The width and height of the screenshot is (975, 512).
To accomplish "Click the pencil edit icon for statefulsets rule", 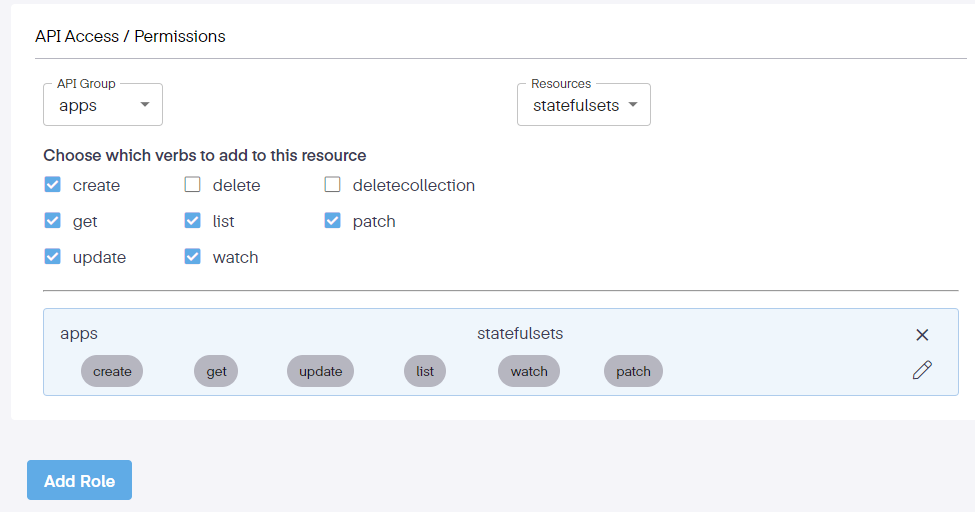I will coord(922,370).
